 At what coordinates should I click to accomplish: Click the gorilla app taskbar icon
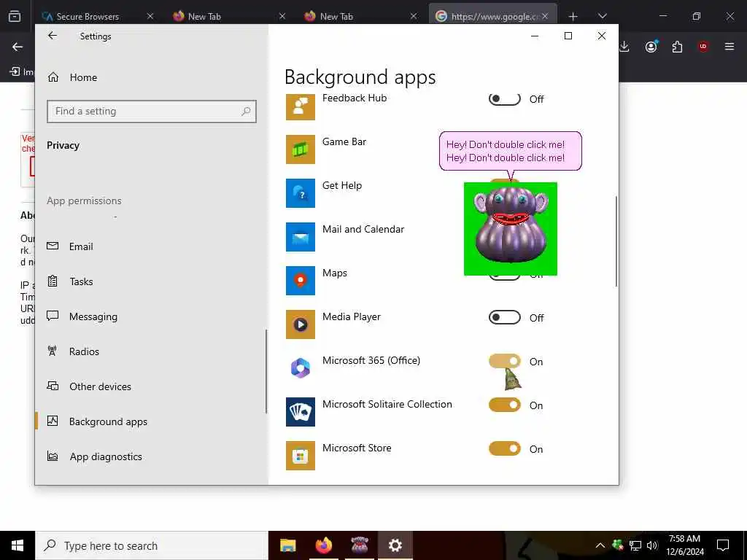click(x=359, y=545)
